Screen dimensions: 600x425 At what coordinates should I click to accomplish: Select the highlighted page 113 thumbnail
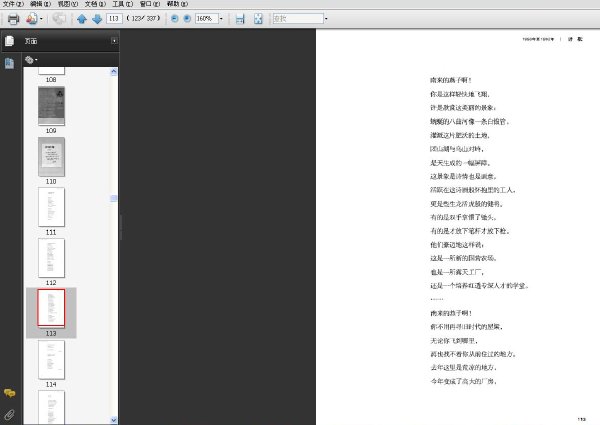coord(51,308)
